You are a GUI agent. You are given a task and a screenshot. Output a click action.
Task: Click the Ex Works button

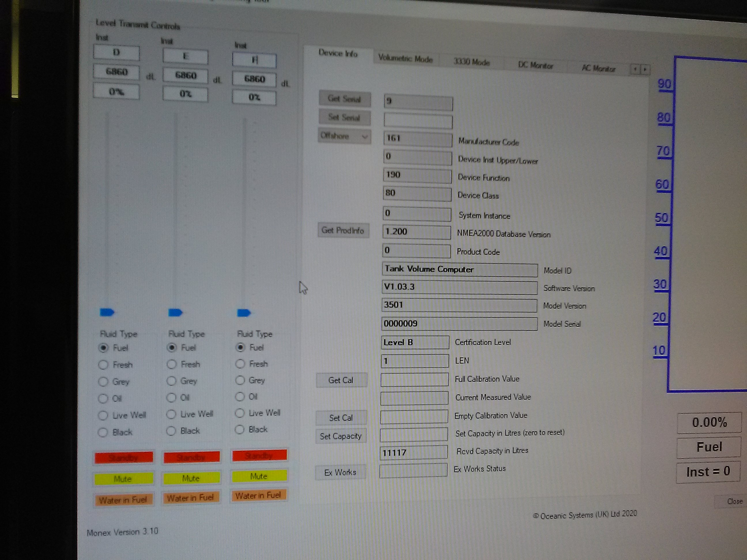click(340, 472)
